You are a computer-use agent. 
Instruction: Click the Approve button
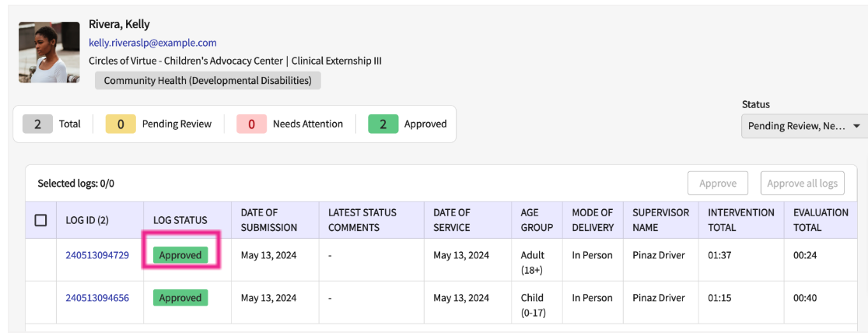[x=717, y=184]
